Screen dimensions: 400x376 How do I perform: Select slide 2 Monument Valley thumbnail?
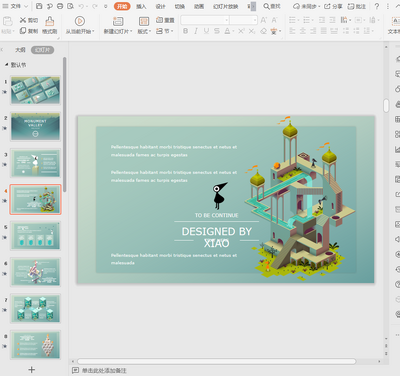[35, 127]
